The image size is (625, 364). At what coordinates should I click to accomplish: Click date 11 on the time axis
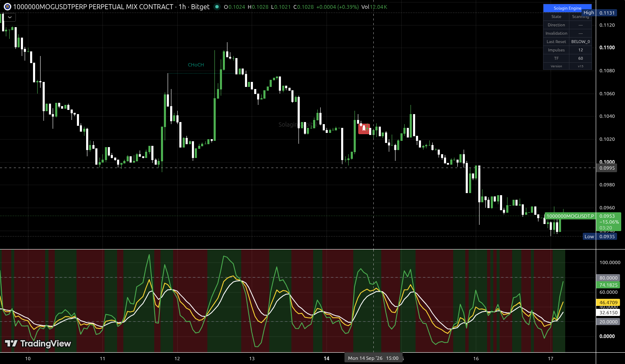click(102, 359)
